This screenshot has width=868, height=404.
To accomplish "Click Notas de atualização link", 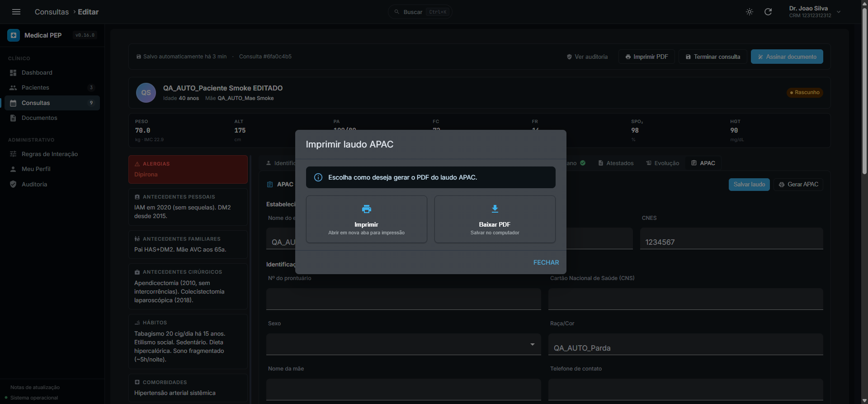I will pyautogui.click(x=35, y=387).
